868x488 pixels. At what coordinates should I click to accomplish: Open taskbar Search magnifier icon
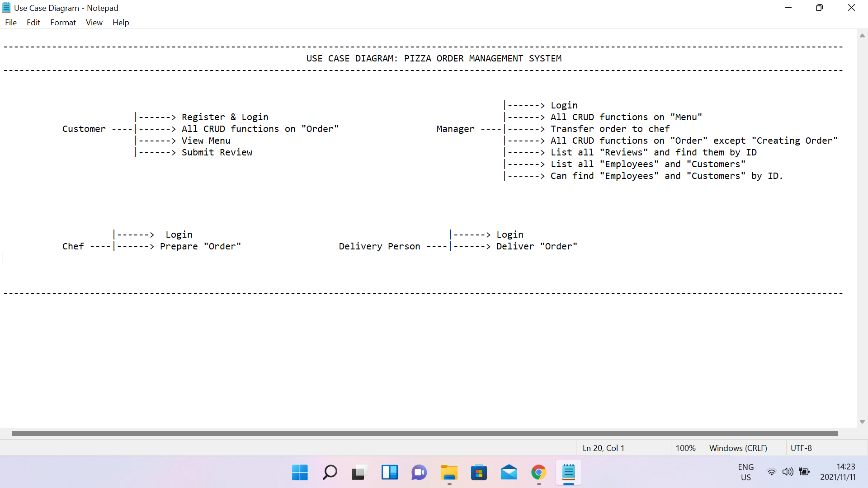tap(330, 473)
